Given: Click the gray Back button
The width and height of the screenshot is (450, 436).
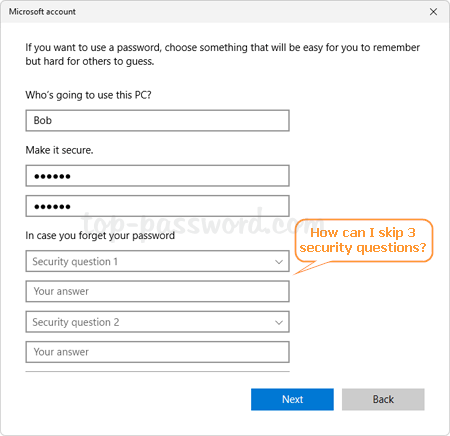Looking at the screenshot, I should click(383, 399).
